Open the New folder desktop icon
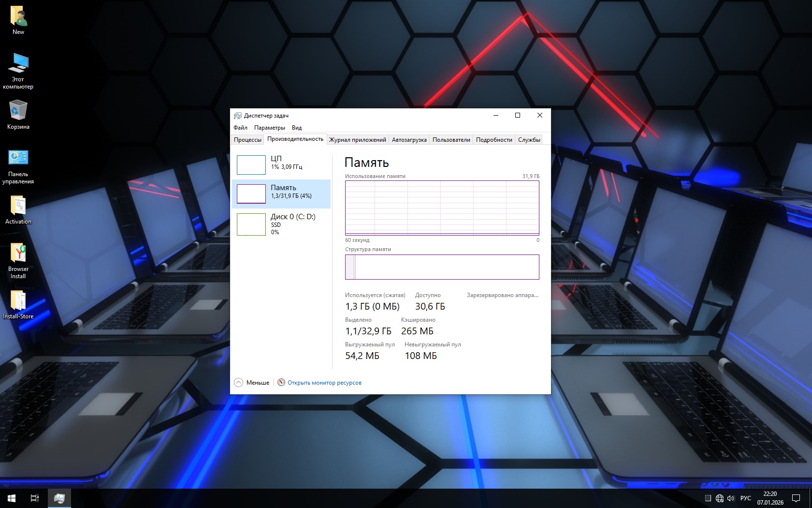 tap(18, 20)
